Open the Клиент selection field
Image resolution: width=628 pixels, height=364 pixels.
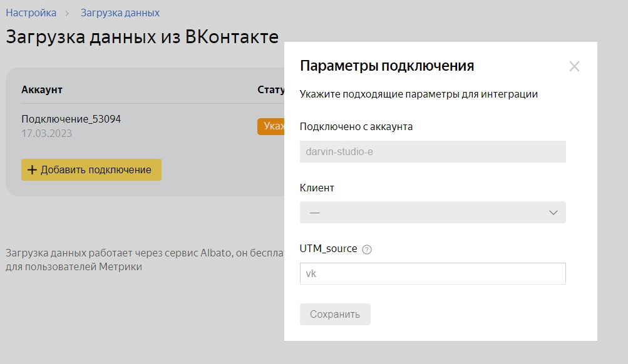pos(432,213)
